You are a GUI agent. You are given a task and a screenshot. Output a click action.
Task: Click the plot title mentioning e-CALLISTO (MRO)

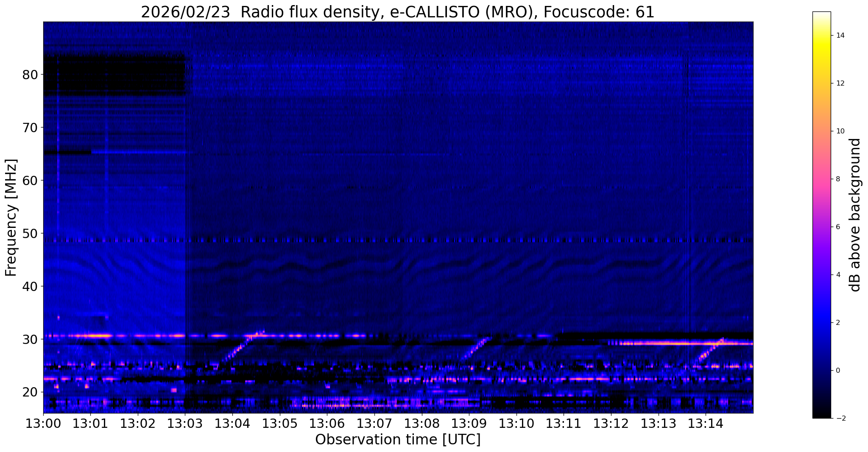397,12
